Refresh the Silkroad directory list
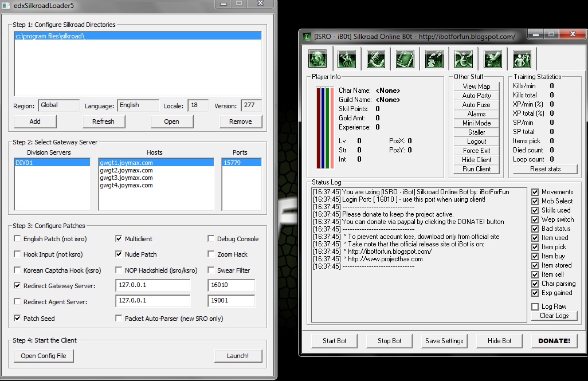The width and height of the screenshot is (588, 381). (104, 121)
